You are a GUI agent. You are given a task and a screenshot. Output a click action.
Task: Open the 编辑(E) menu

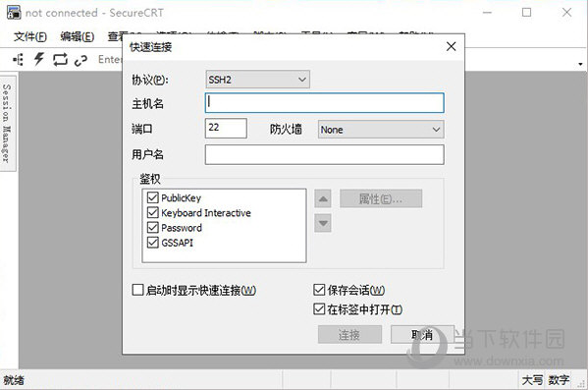pos(78,36)
